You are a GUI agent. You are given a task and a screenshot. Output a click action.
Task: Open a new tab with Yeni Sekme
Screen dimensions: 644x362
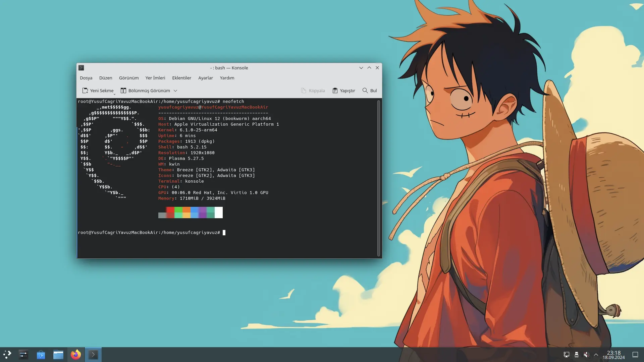point(98,90)
